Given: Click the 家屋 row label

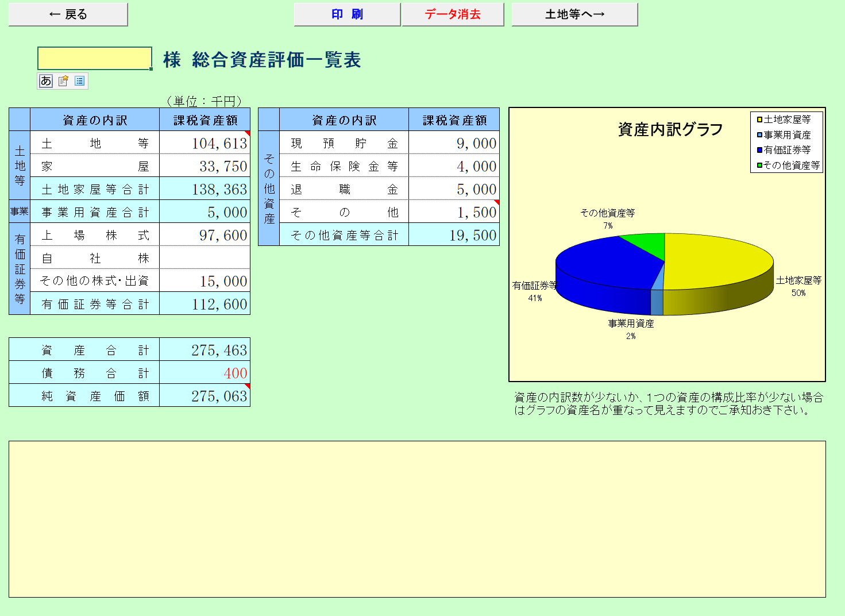Looking at the screenshot, I should pyautogui.click(x=95, y=165).
